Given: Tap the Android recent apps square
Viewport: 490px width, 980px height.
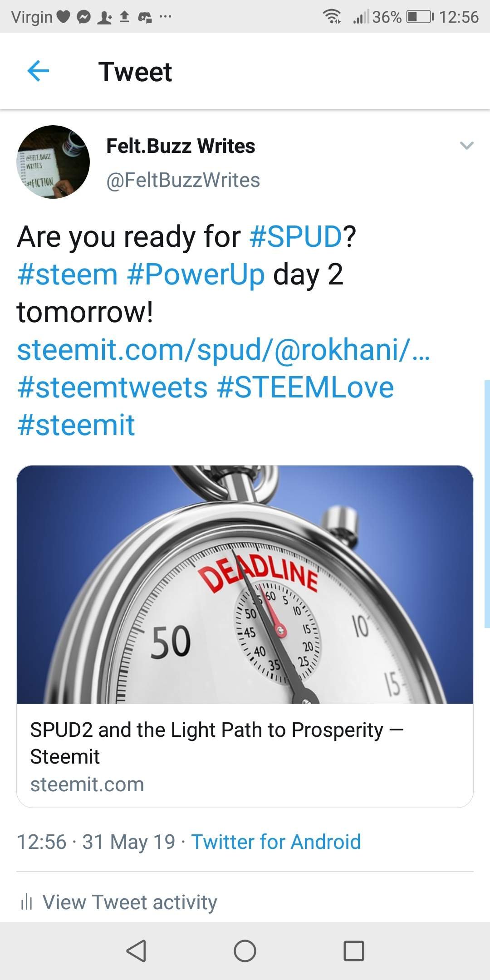Looking at the screenshot, I should click(x=354, y=951).
